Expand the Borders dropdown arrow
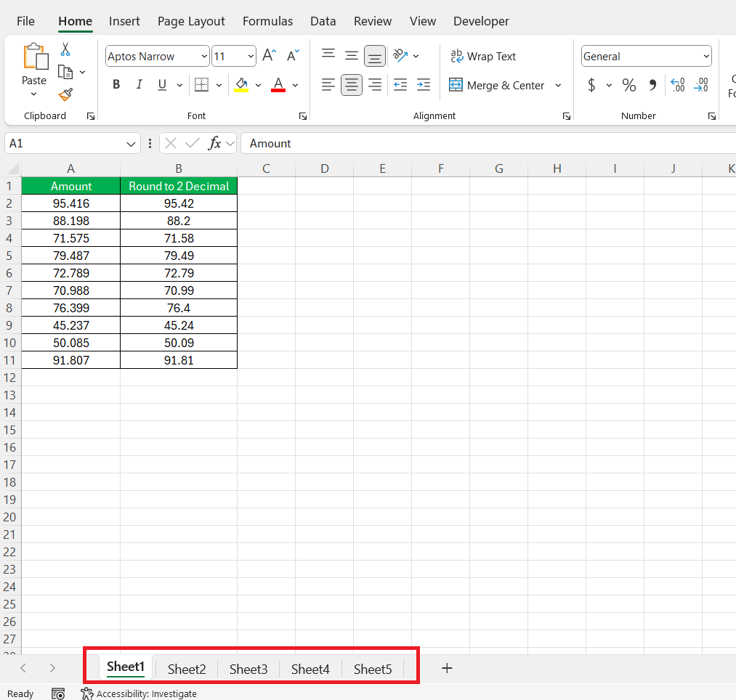The image size is (736, 700). [219, 85]
